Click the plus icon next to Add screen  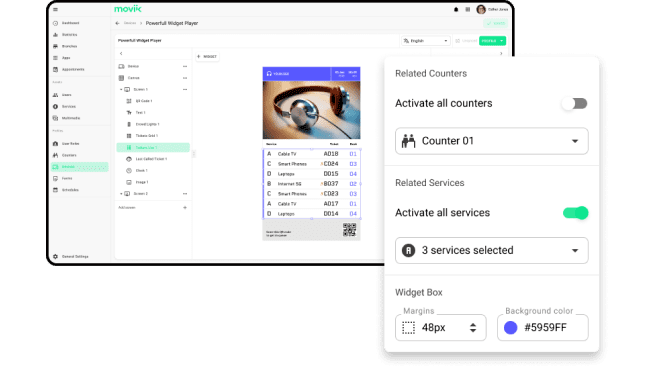(185, 207)
